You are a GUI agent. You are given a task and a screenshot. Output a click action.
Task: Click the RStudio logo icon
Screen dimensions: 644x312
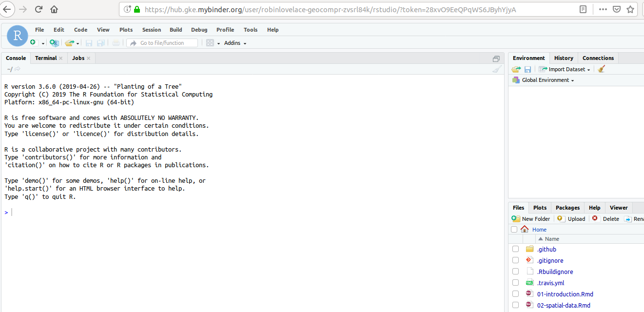[17, 36]
